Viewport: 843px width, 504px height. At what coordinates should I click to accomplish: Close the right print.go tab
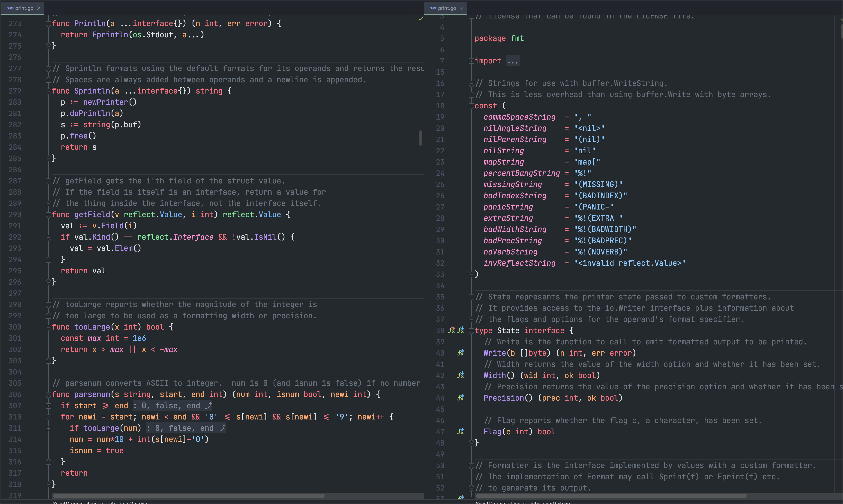tap(462, 8)
